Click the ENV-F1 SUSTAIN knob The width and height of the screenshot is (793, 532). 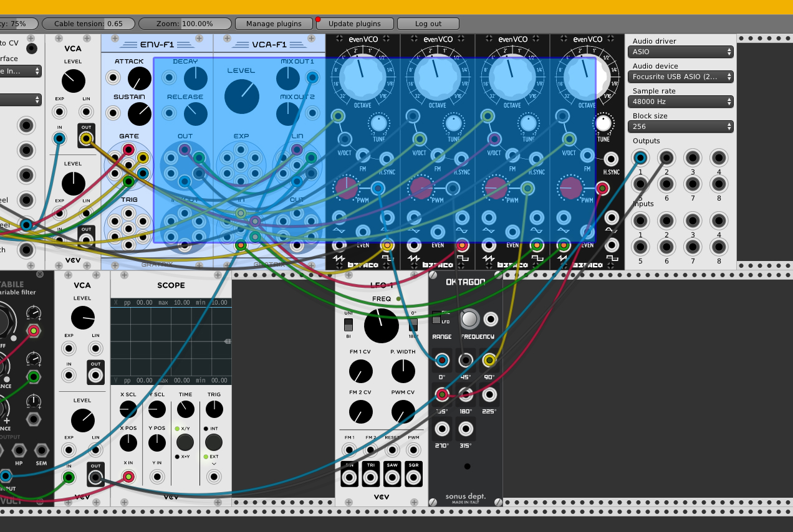139,114
